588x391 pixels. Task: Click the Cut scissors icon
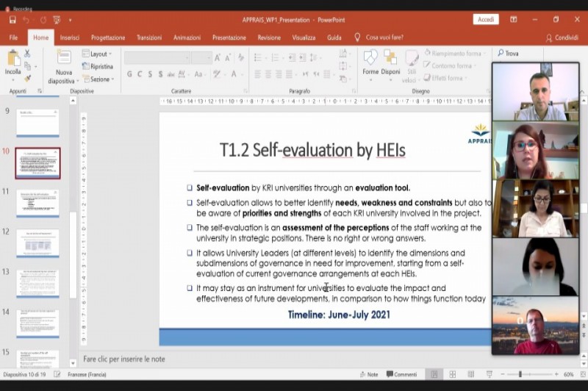click(28, 54)
